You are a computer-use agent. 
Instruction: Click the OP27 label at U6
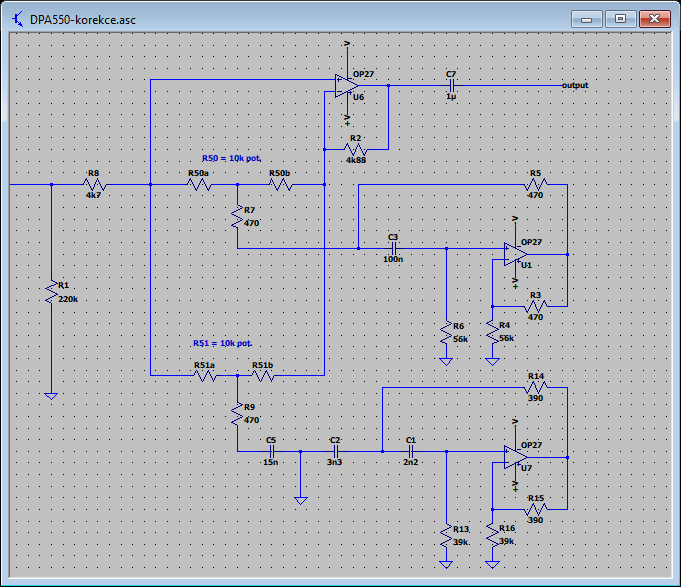[x=363, y=74]
